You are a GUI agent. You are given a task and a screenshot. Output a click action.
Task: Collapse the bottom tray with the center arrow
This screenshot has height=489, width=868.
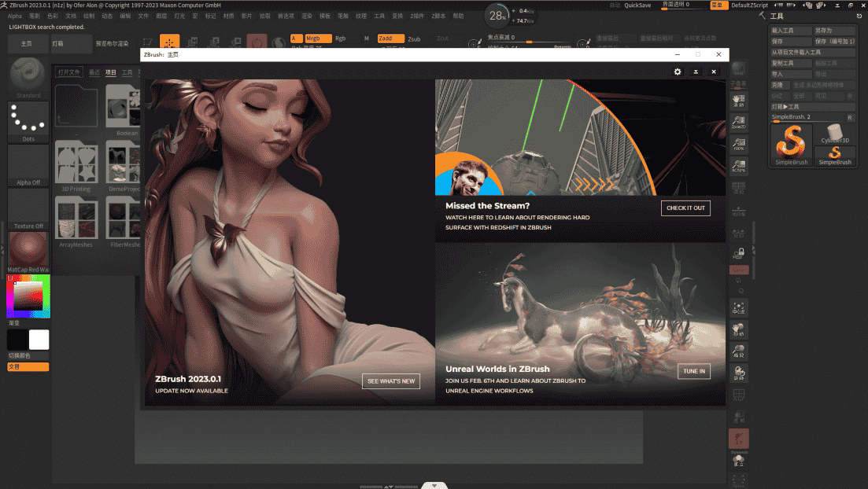[x=434, y=485]
